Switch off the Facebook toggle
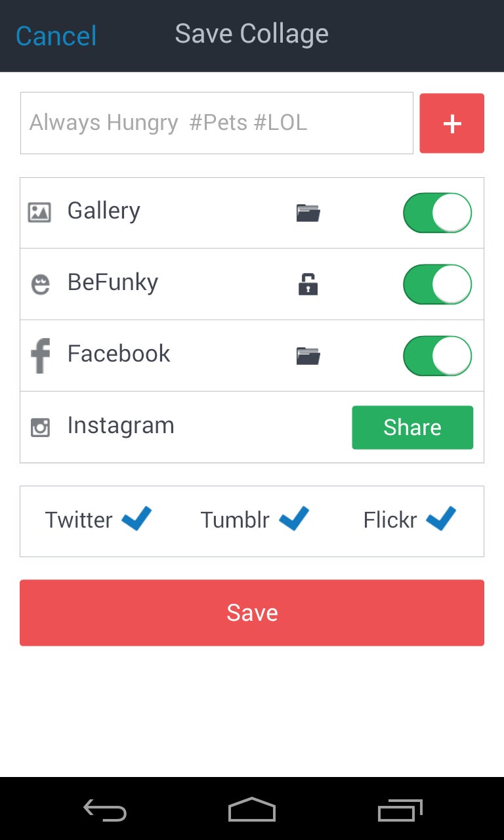This screenshot has height=840, width=504. 437,356
